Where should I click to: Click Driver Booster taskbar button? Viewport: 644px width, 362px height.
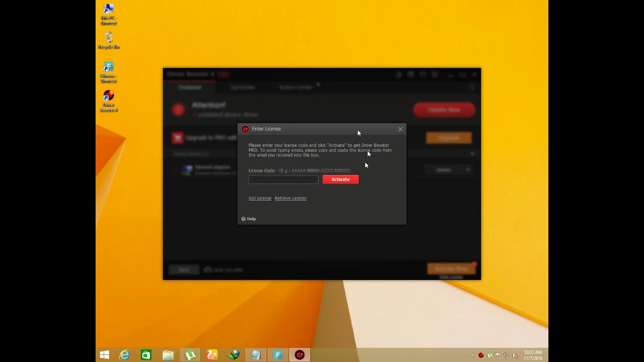pos(300,355)
